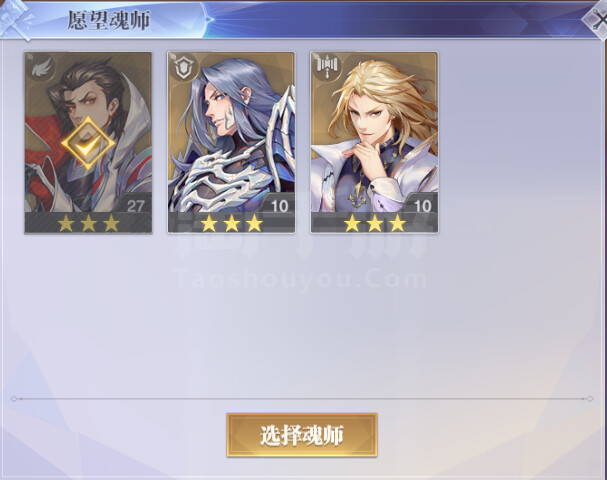Click the level 27 badge on first card
This screenshot has height=480, width=607.
(136, 206)
